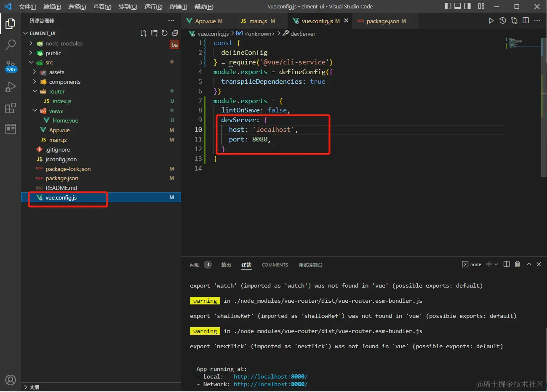547x392 pixels.
Task: Split the editor to the right
Action: pos(526,21)
